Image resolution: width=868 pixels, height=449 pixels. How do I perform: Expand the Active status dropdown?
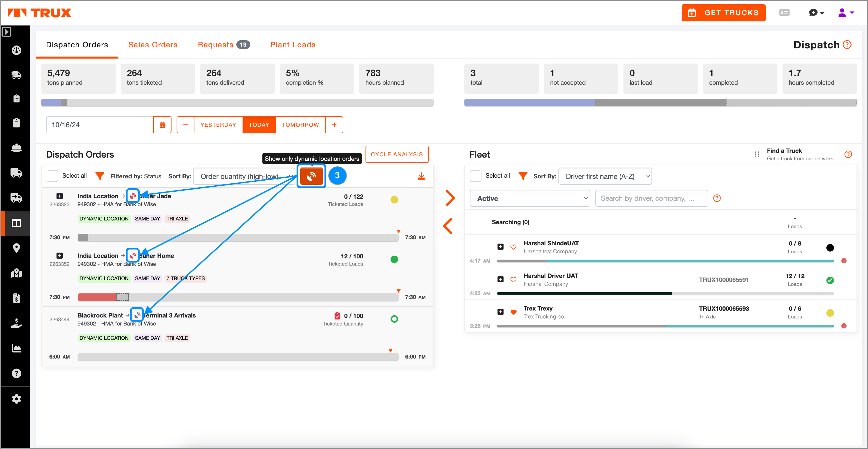(x=530, y=198)
